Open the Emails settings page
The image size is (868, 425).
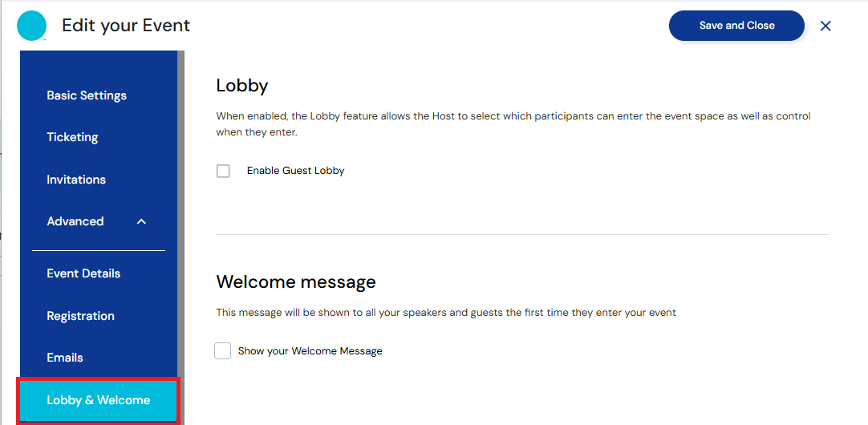(x=65, y=358)
